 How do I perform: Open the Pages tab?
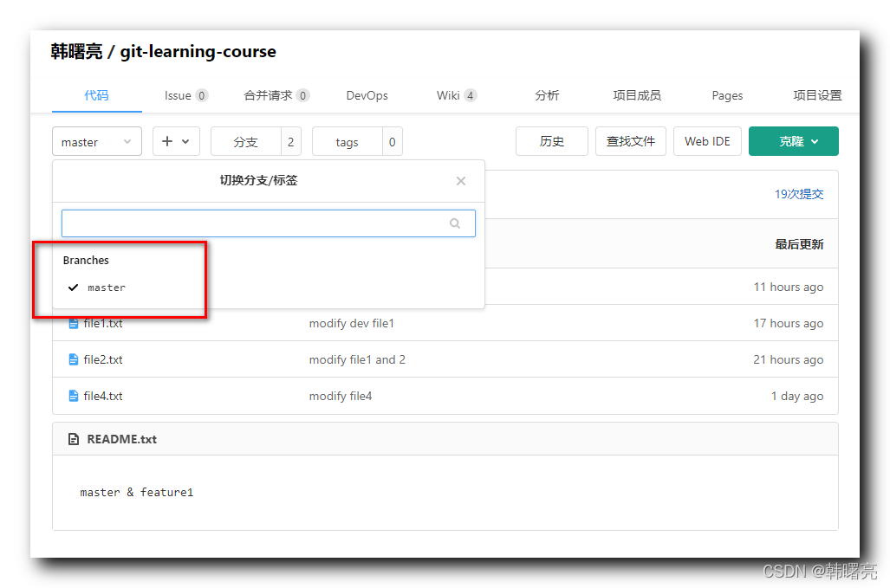(727, 95)
